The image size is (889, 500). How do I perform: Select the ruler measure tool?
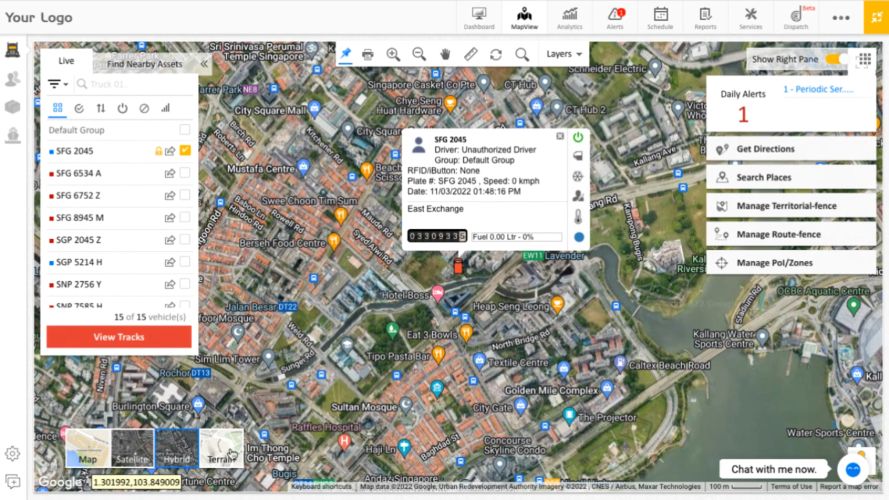(x=471, y=54)
